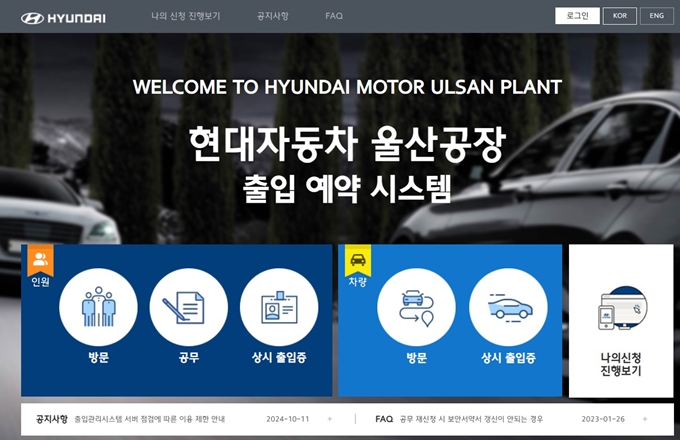Image resolution: width=680 pixels, height=440 pixels.
Task: Click 나의신청 진행보기 card label
Action: 621,364
